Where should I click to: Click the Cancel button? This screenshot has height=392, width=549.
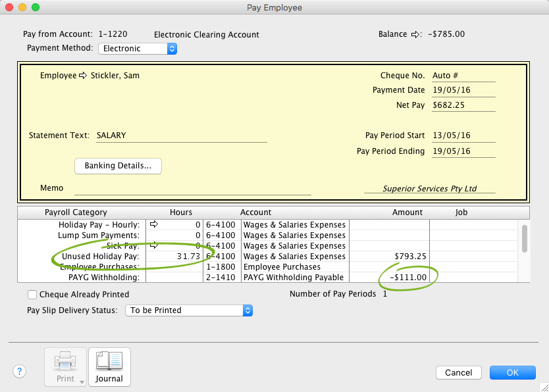[x=458, y=372]
